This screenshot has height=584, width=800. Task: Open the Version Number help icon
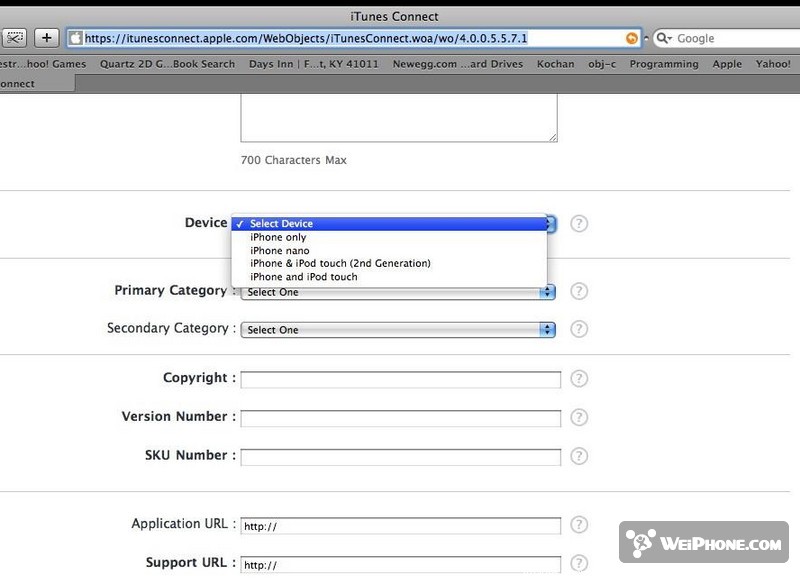[x=579, y=417]
